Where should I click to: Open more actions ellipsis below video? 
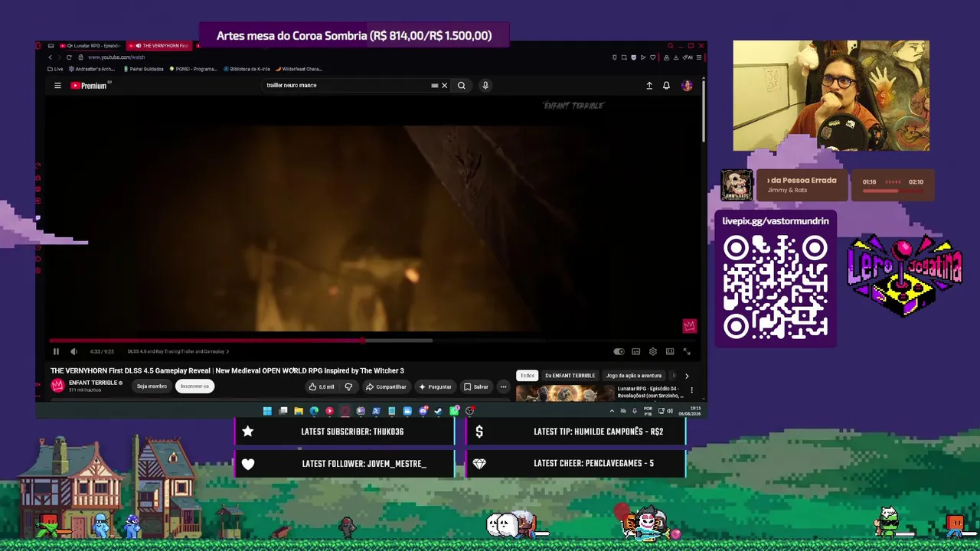(503, 386)
